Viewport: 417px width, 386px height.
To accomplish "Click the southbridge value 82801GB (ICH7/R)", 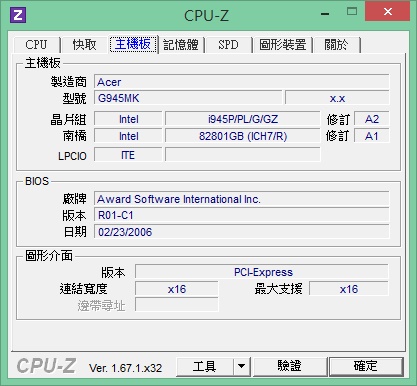I will coord(243,136).
